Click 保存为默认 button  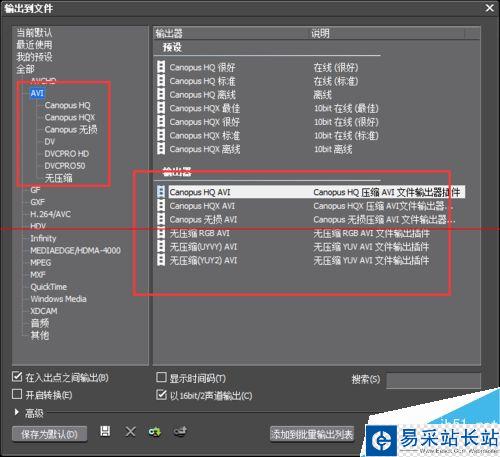coord(49,434)
